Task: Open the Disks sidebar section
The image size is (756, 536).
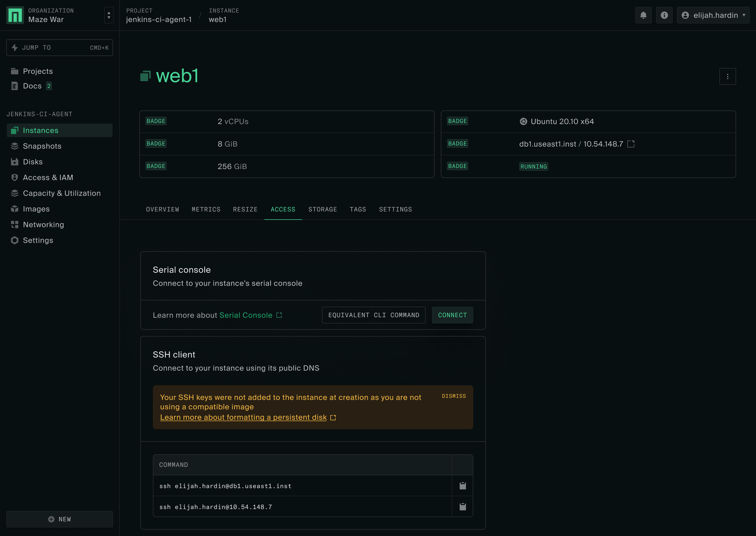Action: point(33,162)
